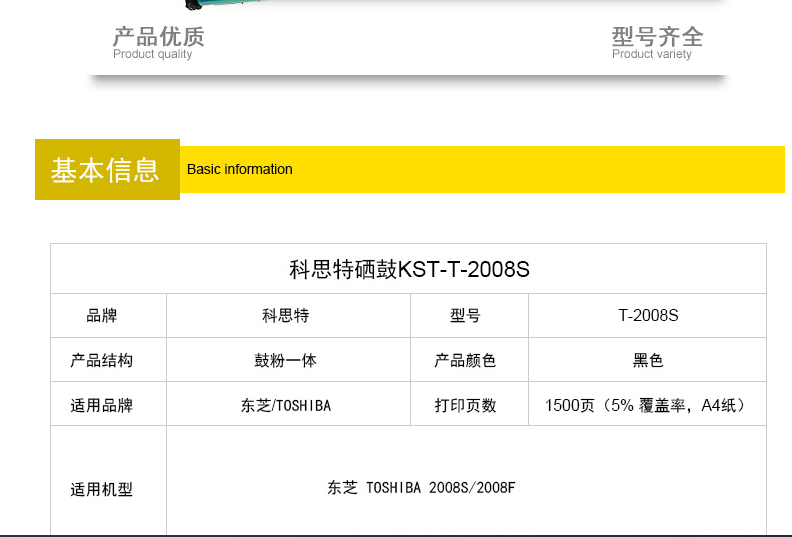Click the 产品颜色 label cell

(469, 360)
